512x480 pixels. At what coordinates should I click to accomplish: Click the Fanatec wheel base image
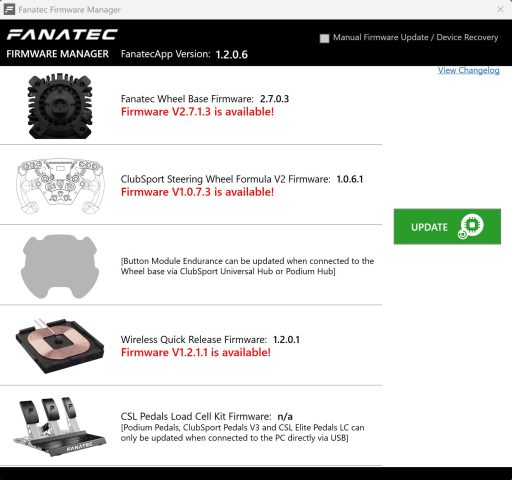coord(60,106)
